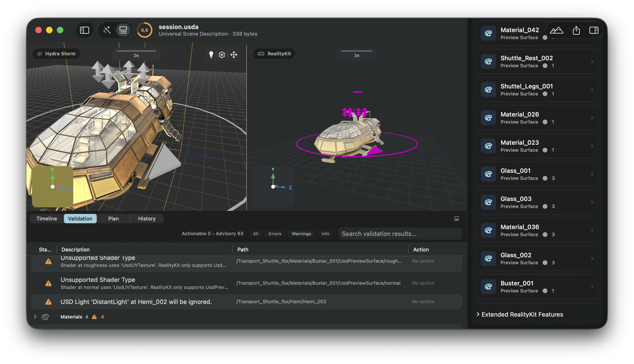Viewport: 634px width, 364px height.
Task: Expand the Materials validation group
Action: (x=35, y=317)
